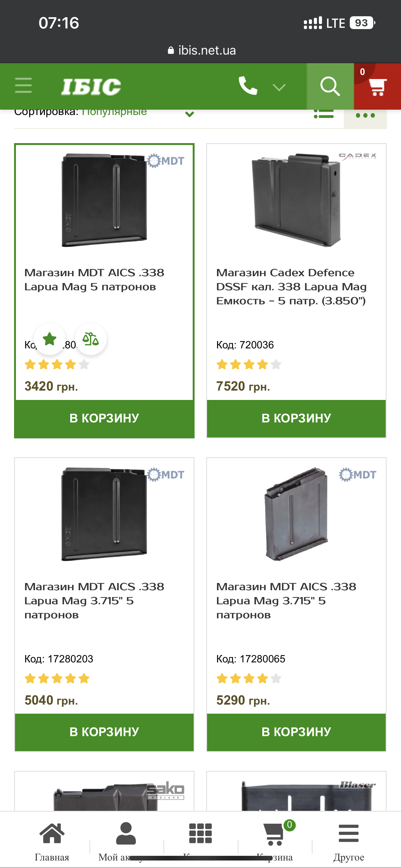Open the Cadex Defence DSSF magazine title

tap(291, 287)
